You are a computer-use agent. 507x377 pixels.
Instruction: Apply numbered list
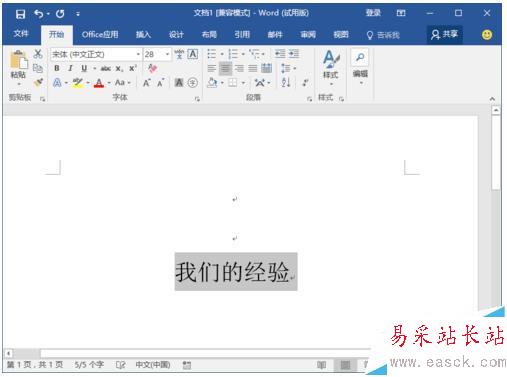click(x=233, y=54)
